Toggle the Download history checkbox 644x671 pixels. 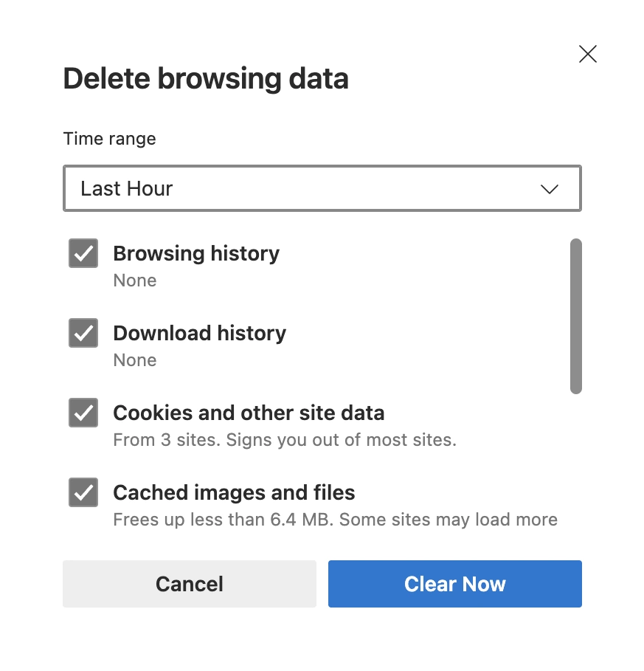coord(83,333)
